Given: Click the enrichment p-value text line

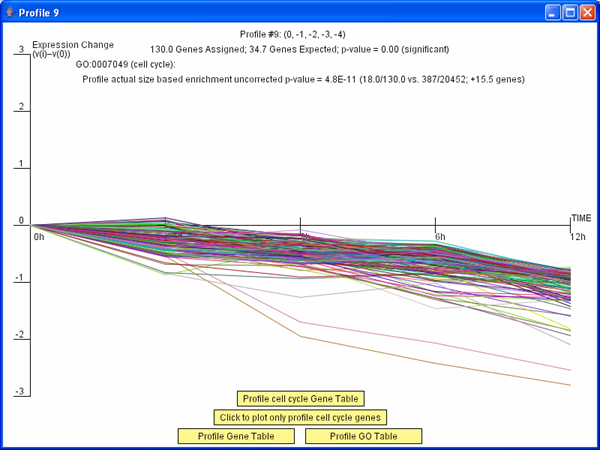Looking at the screenshot, I should click(303, 79).
